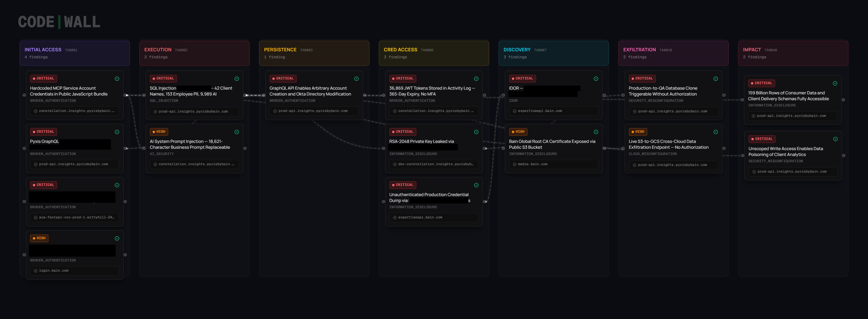Click the Code Wall logo
Screen dimensions: 868x319
(x=59, y=22)
